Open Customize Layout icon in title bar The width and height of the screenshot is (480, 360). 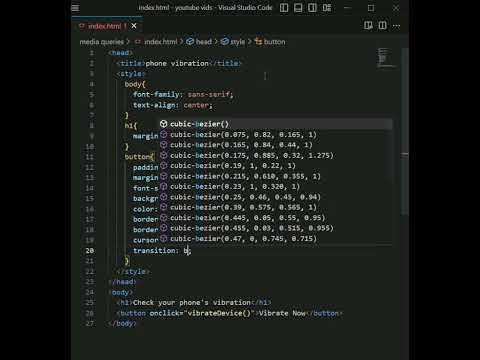pos(327,8)
